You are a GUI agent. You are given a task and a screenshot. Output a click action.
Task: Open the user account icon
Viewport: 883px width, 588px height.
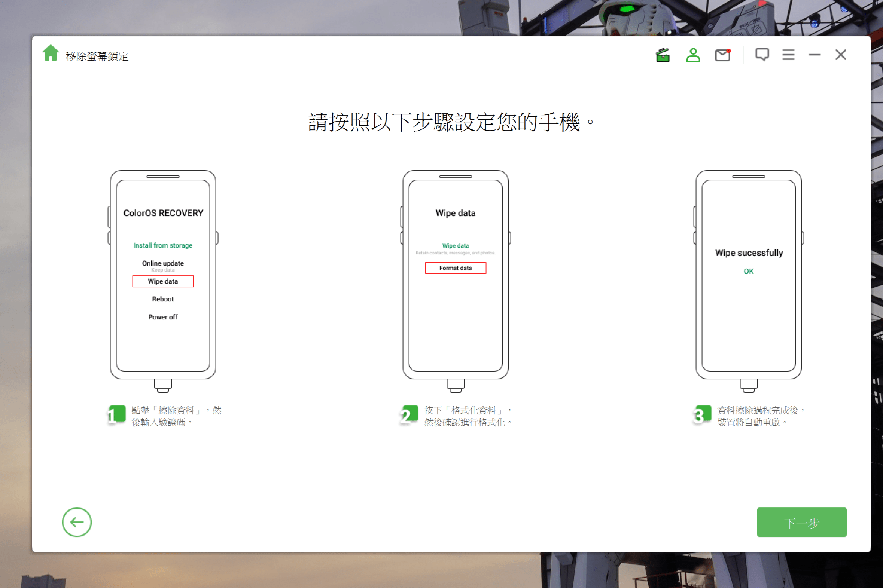(x=693, y=55)
